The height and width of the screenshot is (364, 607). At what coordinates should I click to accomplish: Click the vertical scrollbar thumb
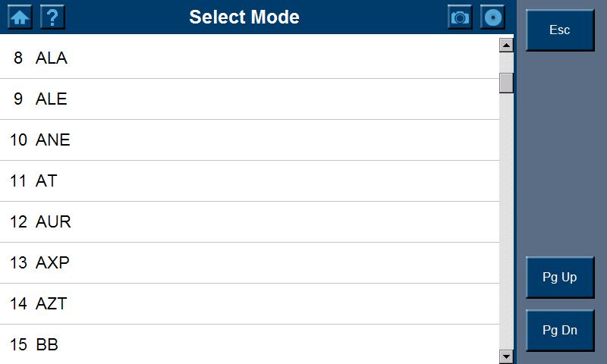click(506, 82)
